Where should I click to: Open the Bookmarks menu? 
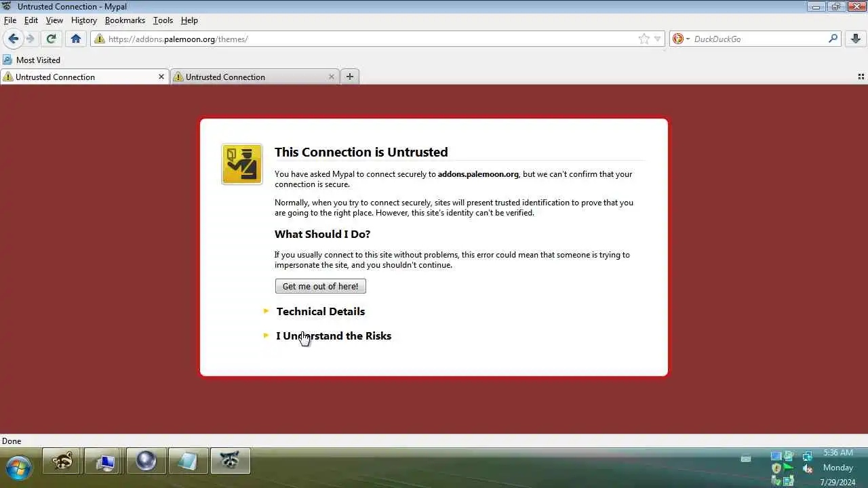click(125, 20)
